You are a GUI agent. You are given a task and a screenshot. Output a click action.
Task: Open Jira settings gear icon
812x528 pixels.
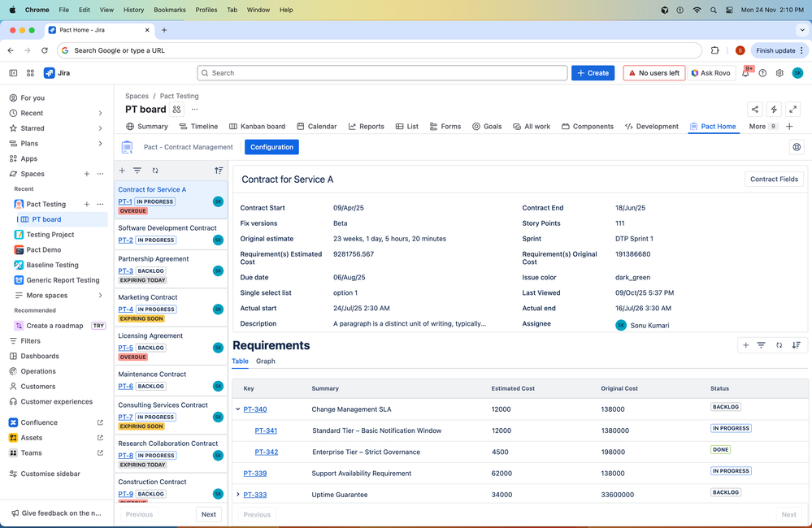[x=779, y=73]
